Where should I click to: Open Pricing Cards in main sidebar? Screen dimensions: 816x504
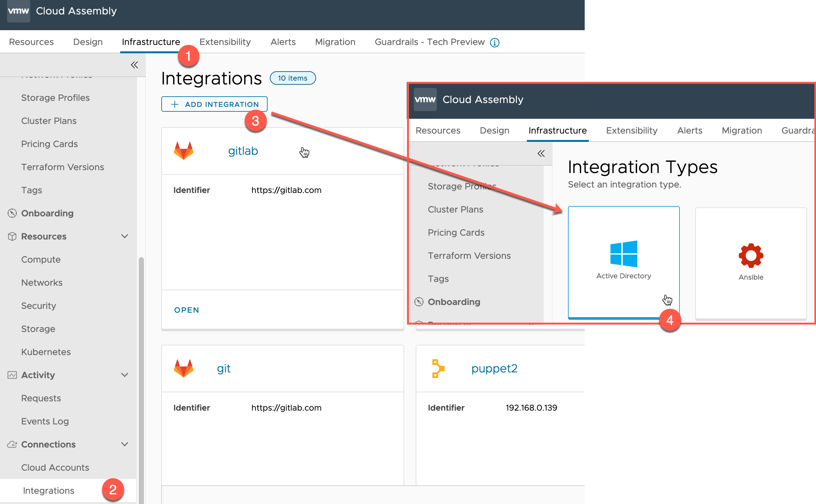coord(49,144)
